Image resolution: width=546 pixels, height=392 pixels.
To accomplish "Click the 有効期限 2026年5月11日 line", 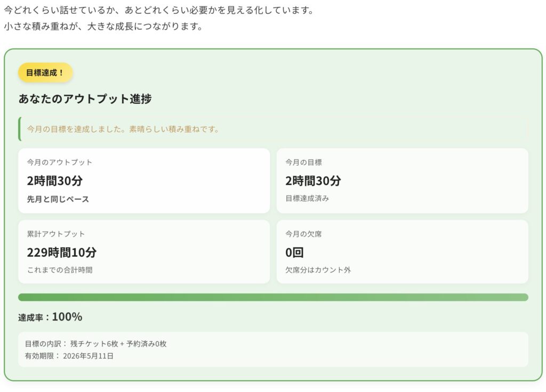I will 69,356.
